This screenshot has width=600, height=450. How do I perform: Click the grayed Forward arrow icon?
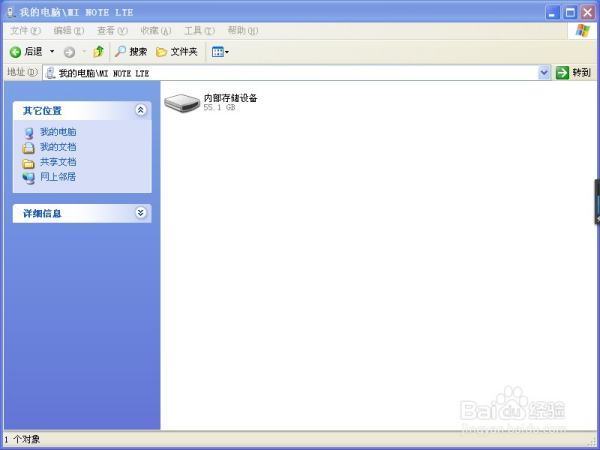[x=69, y=52]
